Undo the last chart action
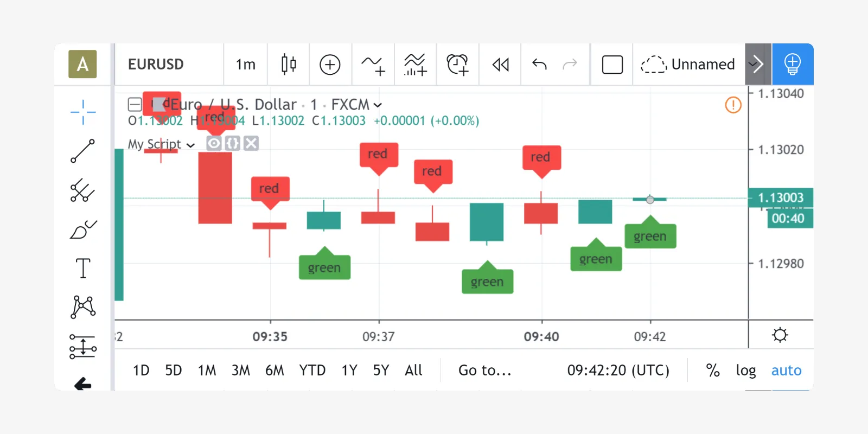 tap(539, 65)
